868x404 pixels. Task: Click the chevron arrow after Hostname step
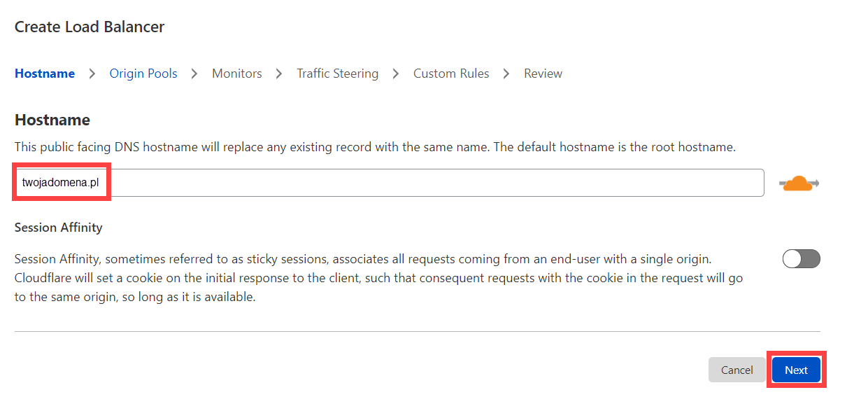pos(92,74)
